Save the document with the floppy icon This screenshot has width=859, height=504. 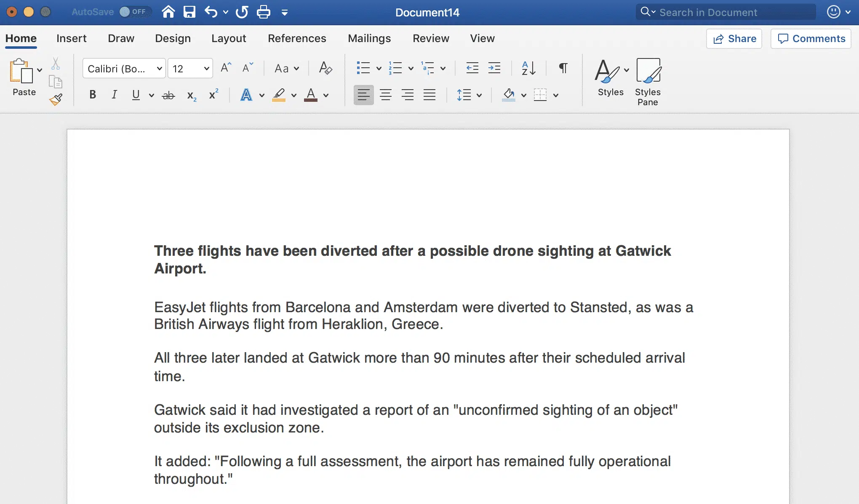[x=189, y=12]
